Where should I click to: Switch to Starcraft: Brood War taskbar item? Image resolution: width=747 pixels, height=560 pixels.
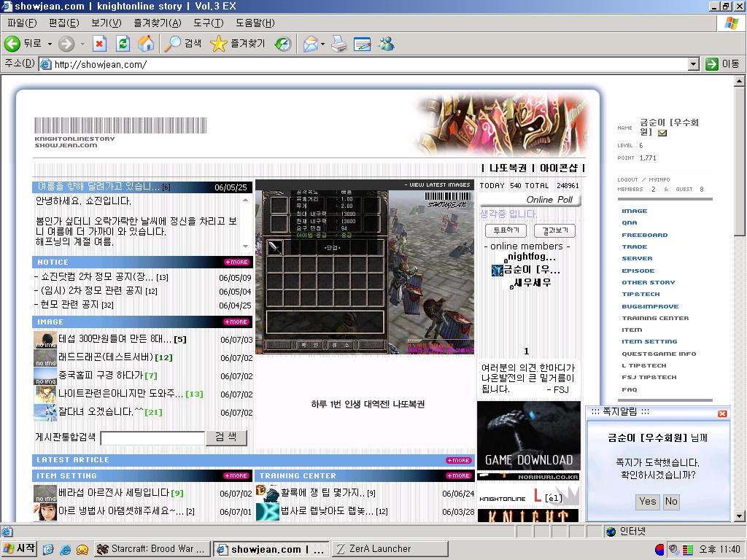click(x=152, y=549)
